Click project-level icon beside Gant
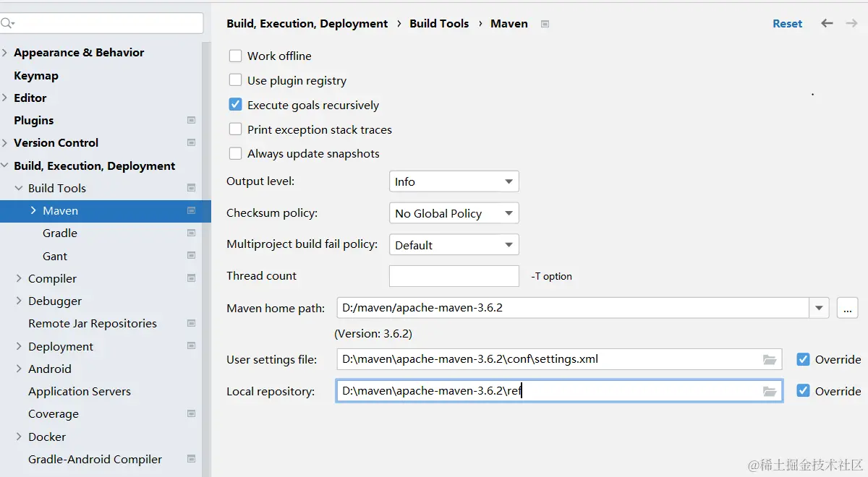868x477 pixels. [x=192, y=256]
